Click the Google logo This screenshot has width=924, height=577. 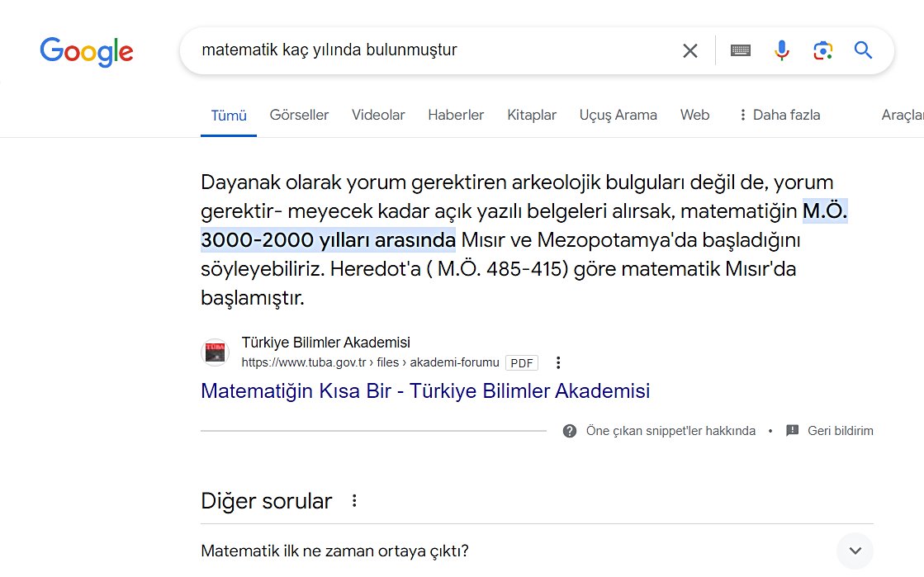[x=86, y=51]
